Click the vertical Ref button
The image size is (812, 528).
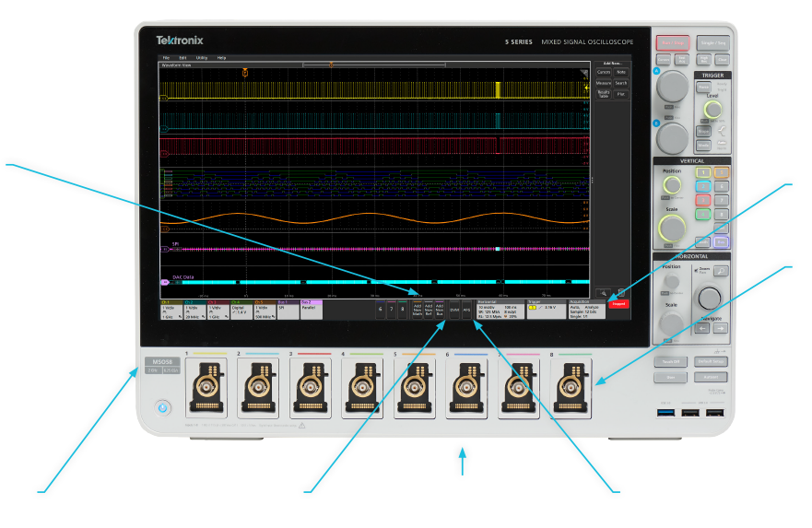[722, 228]
